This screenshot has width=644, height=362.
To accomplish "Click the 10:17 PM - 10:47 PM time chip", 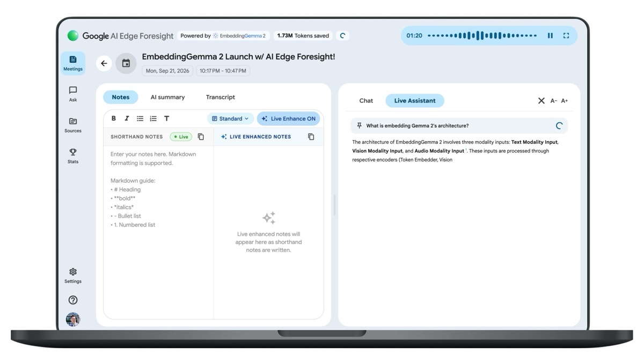I will [223, 71].
